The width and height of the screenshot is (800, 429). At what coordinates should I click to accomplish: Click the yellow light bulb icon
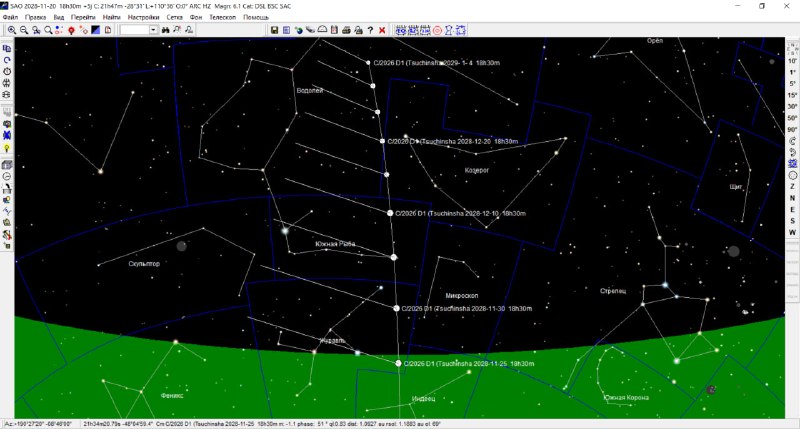tap(7, 148)
